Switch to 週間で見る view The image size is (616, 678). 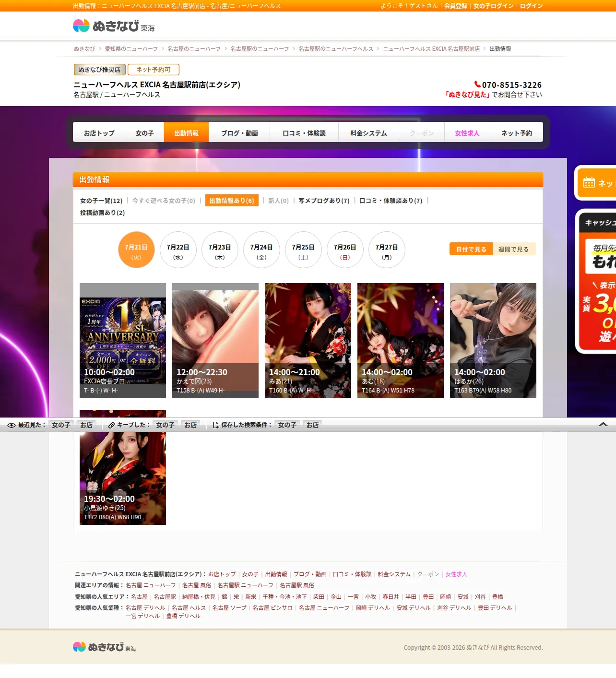click(x=514, y=249)
